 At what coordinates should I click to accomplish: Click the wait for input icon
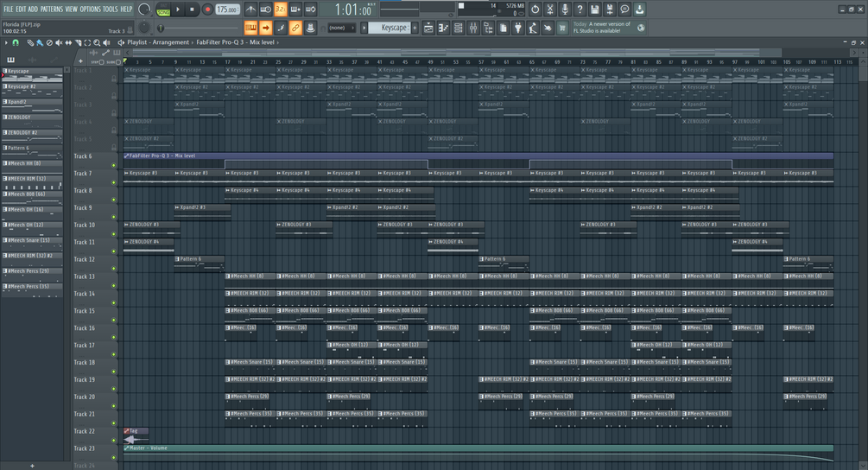266,10
